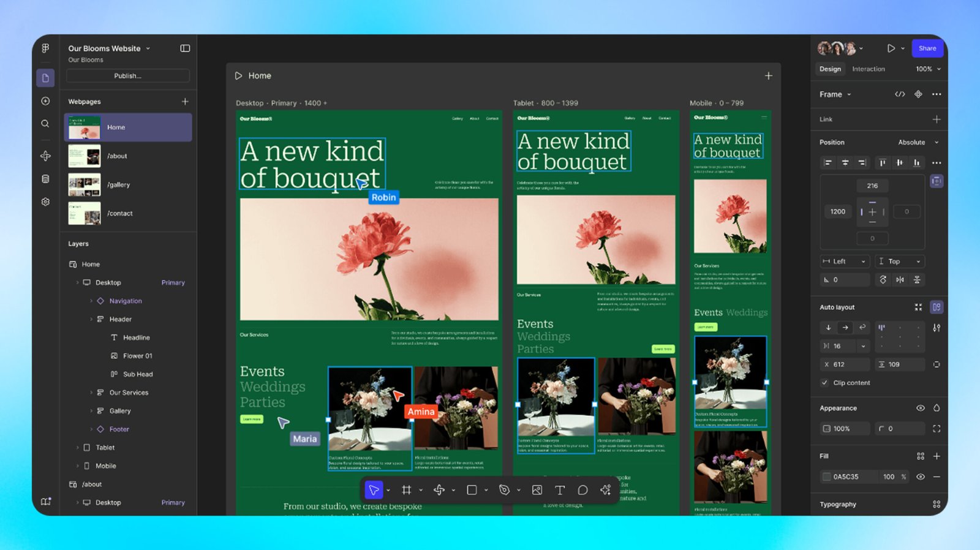Click the 0A5C35 fill color swatch
The image size is (980, 550).
coord(827,477)
